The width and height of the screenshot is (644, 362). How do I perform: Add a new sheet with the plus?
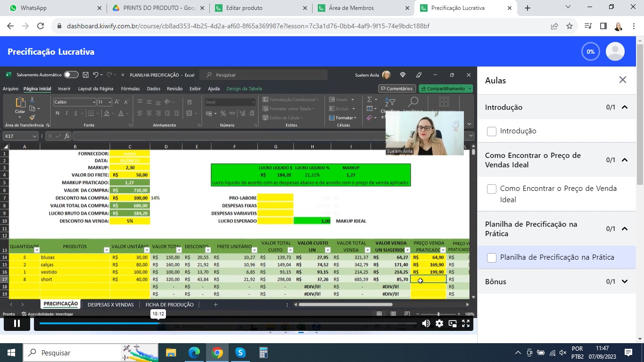pos(215,304)
